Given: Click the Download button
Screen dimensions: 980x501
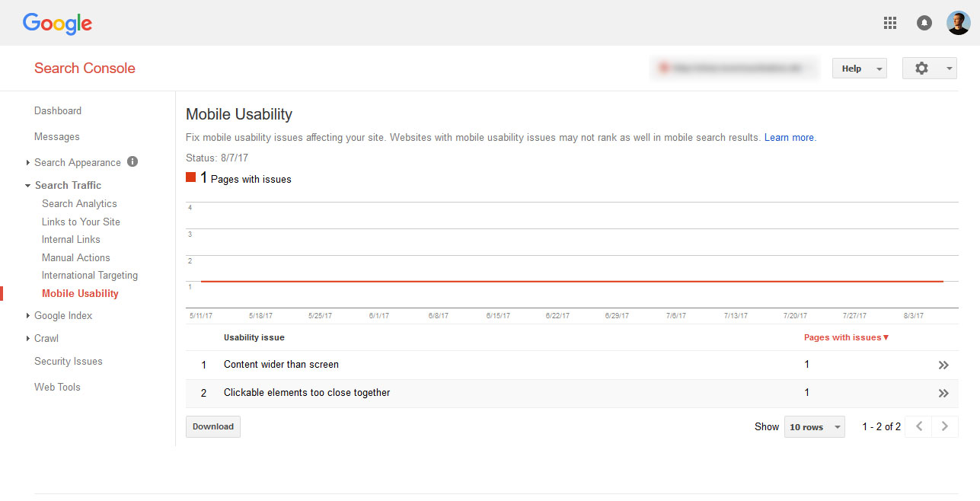Looking at the screenshot, I should coord(213,426).
